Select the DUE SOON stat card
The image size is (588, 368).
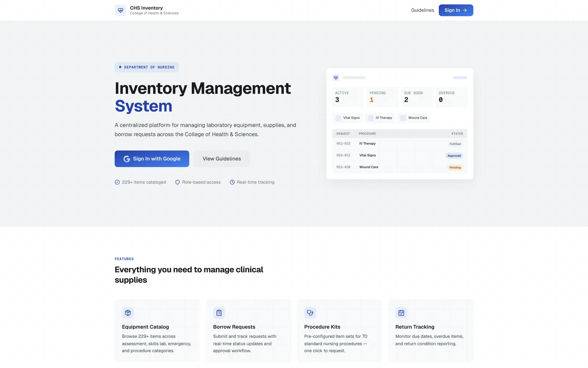click(417, 97)
